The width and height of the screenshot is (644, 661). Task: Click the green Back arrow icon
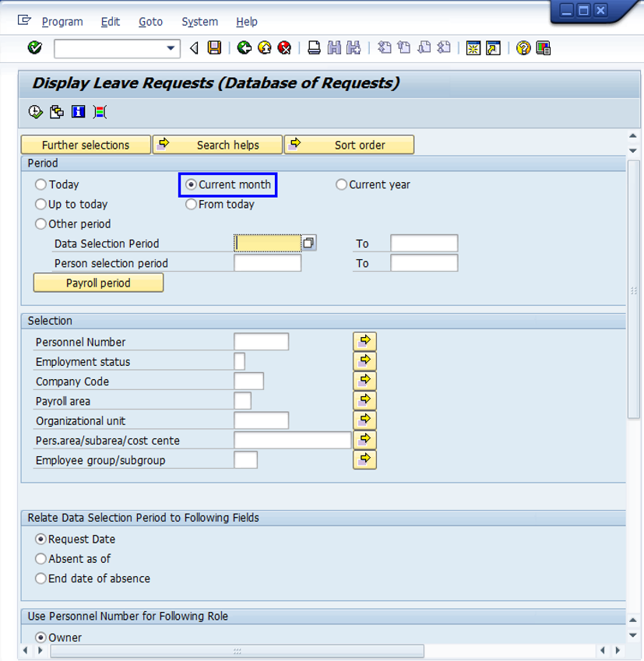click(245, 47)
